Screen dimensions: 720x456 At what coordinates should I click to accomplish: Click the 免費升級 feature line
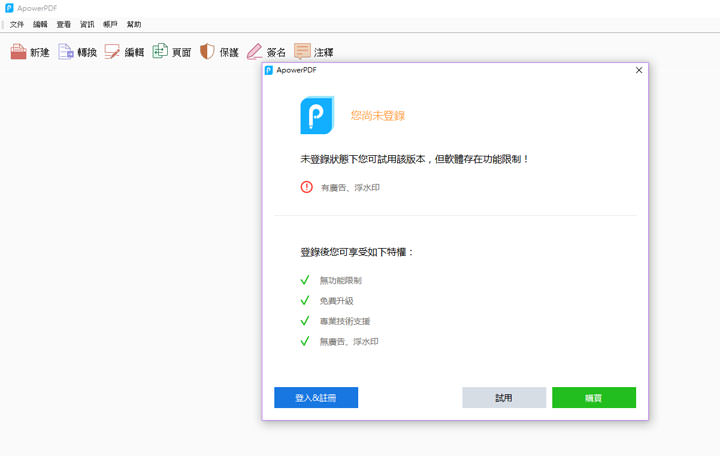[x=337, y=301]
